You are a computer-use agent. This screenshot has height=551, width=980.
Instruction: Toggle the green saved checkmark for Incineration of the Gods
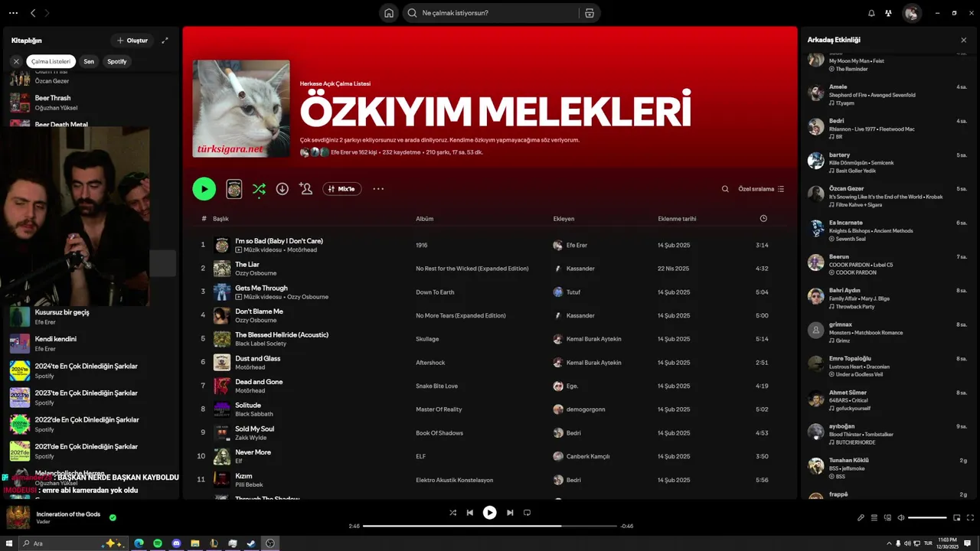[x=113, y=517]
